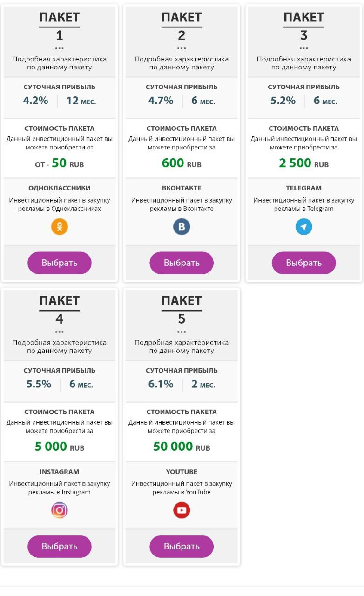The width and height of the screenshot is (364, 596).
Task: Choose Пакет 4 with Выбрать button
Action: [x=60, y=546]
